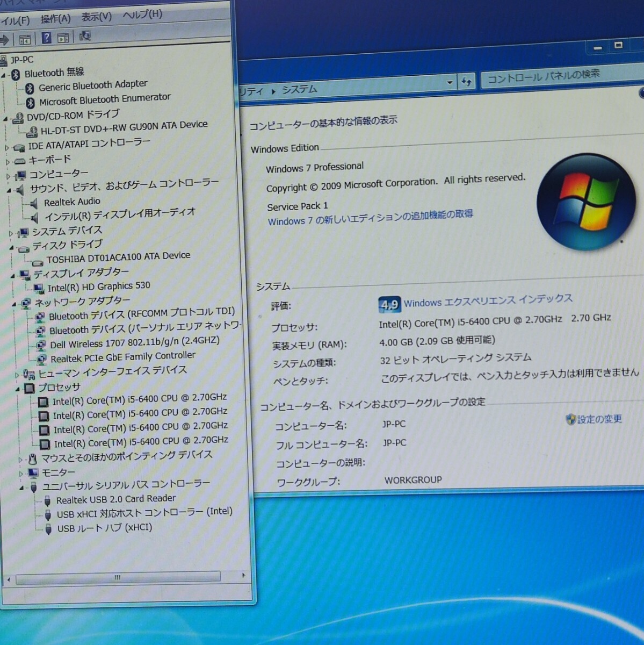
Task: Click the horizontal scrollbar right arrow
Action: (x=243, y=575)
